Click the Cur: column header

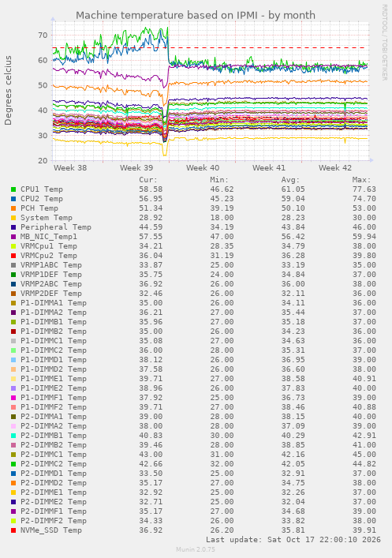tap(148, 180)
